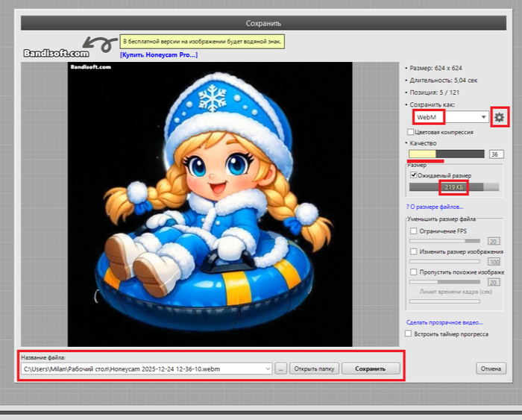Click the browse "..." button beside file path
Image resolution: width=522 pixels, height=420 pixels.
point(280,369)
